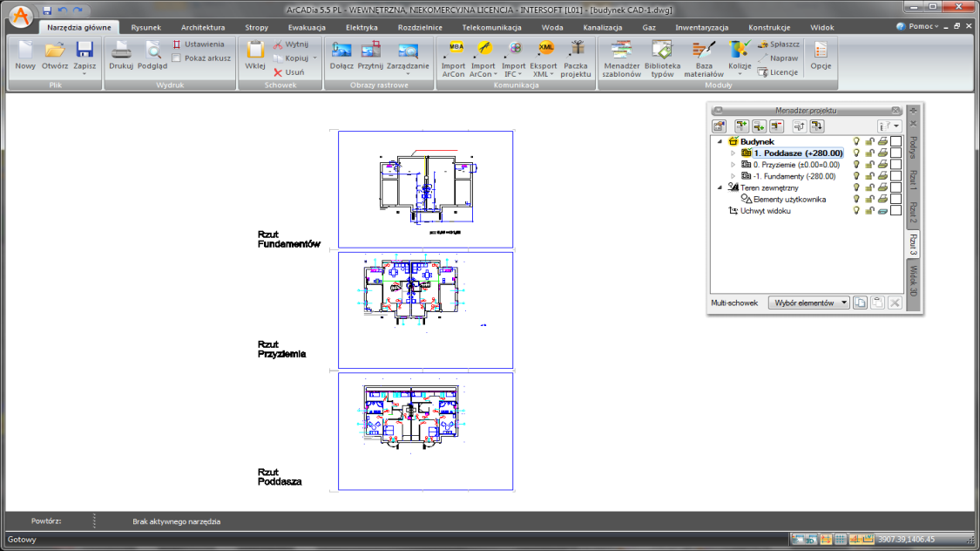Image resolution: width=980 pixels, height=551 pixels.
Task: Expand the -1. Fundamenty tree node
Action: click(733, 176)
